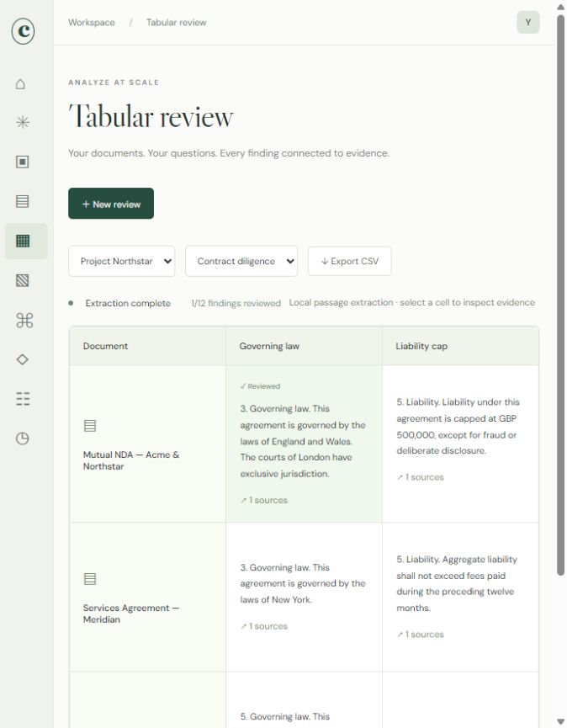This screenshot has width=567, height=728.
Task: Start a New review
Action: pos(111,204)
